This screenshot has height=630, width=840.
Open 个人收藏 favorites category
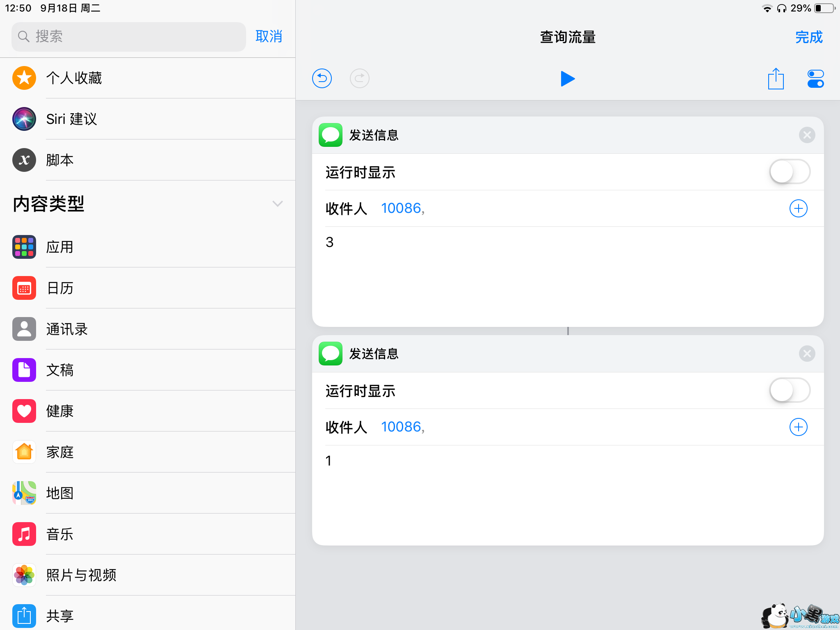74,78
